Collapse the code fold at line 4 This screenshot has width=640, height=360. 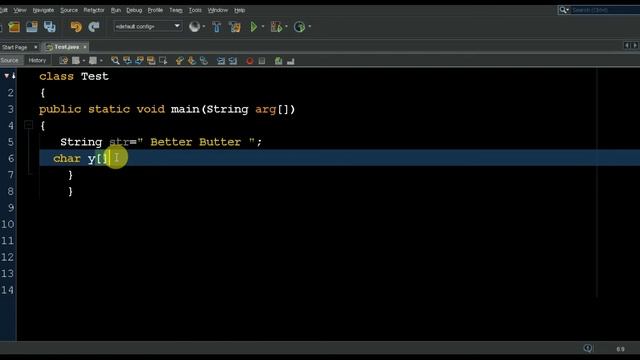click(28, 125)
